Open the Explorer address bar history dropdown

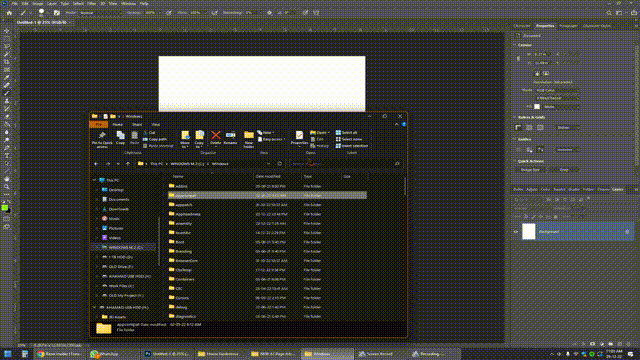pos(269,164)
